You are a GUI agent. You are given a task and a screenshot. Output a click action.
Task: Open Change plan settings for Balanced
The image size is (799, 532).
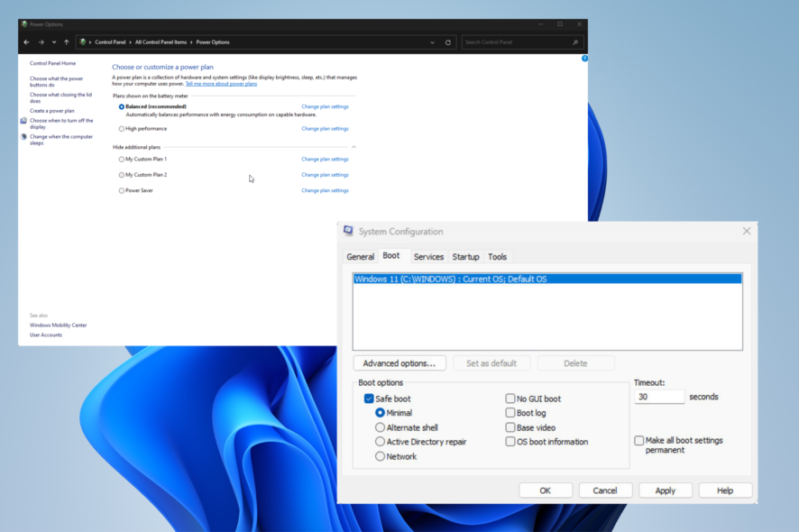pyautogui.click(x=326, y=107)
